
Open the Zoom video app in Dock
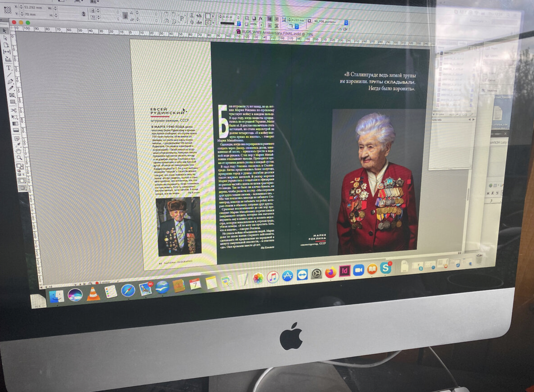point(358,270)
